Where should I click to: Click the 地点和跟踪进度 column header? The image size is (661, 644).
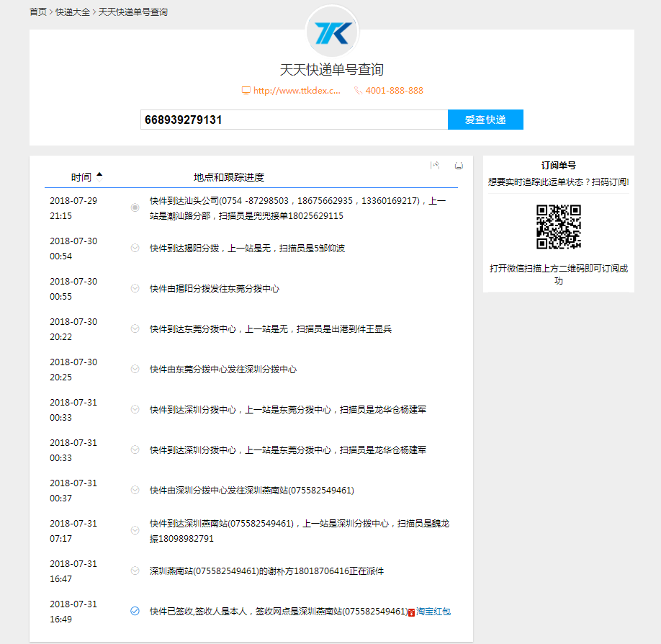229,177
